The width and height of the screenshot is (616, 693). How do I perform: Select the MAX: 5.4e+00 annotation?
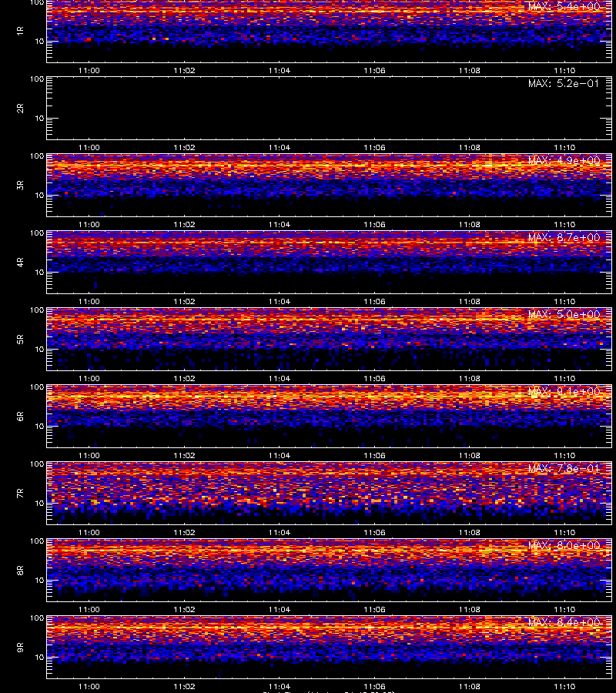point(564,7)
